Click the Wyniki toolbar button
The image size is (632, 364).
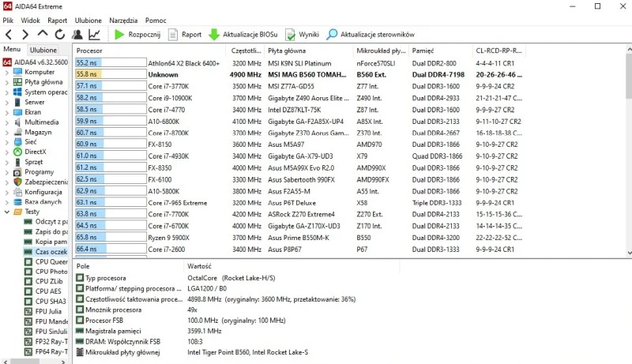coord(303,35)
